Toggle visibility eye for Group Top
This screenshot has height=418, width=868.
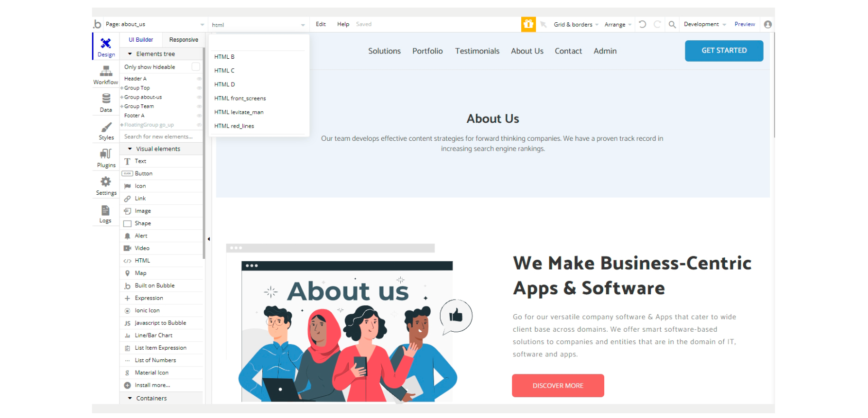pos(199,88)
